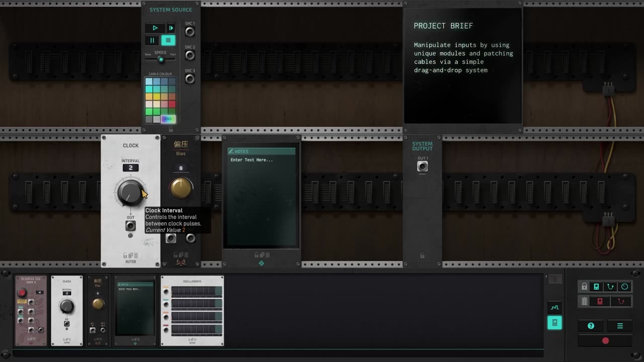Pause playback in System Source

(x=152, y=40)
